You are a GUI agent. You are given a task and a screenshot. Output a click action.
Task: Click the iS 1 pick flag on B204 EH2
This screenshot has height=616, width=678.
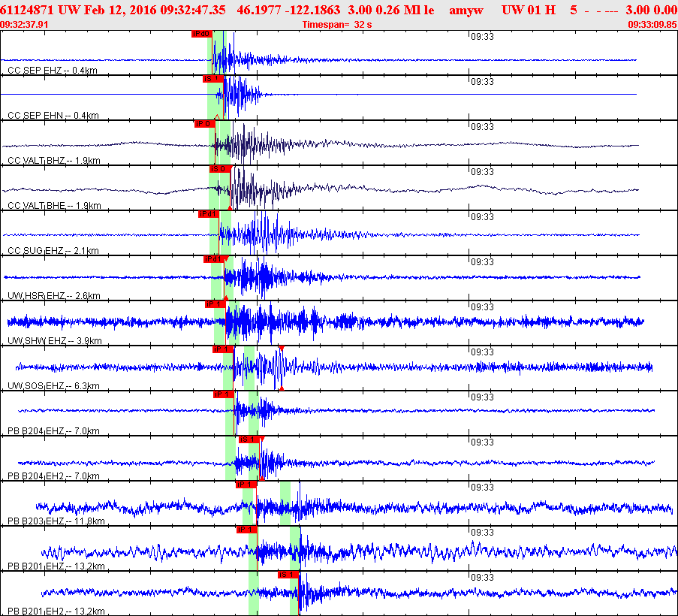(249, 439)
